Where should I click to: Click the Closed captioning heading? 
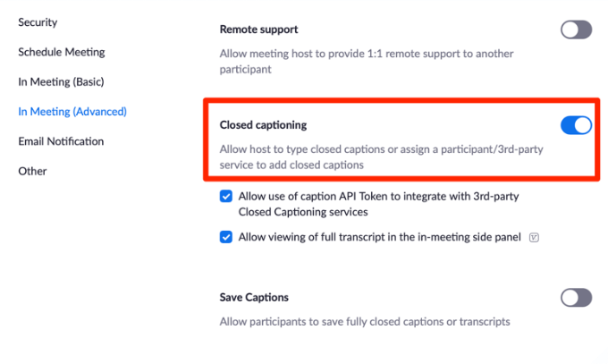pyautogui.click(x=269, y=125)
